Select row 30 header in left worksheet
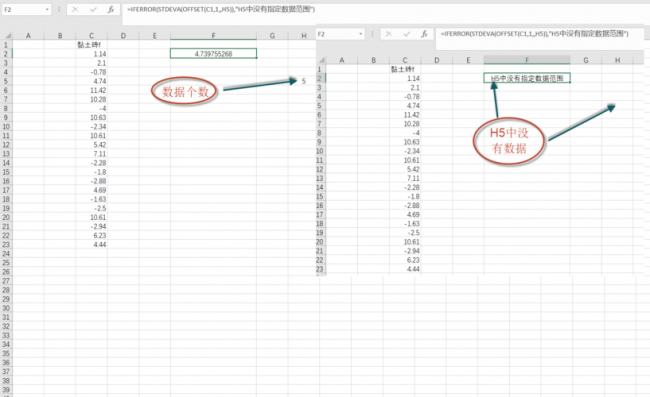650x397 pixels. click(6, 308)
